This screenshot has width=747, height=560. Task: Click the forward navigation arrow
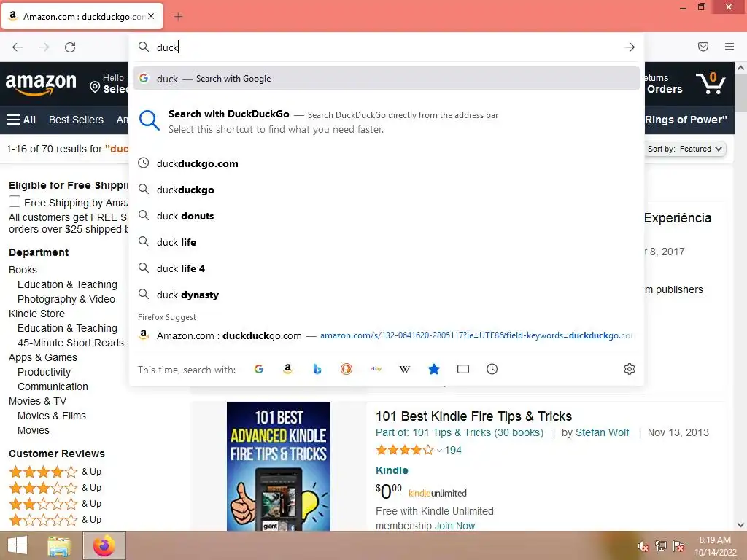pyautogui.click(x=44, y=47)
